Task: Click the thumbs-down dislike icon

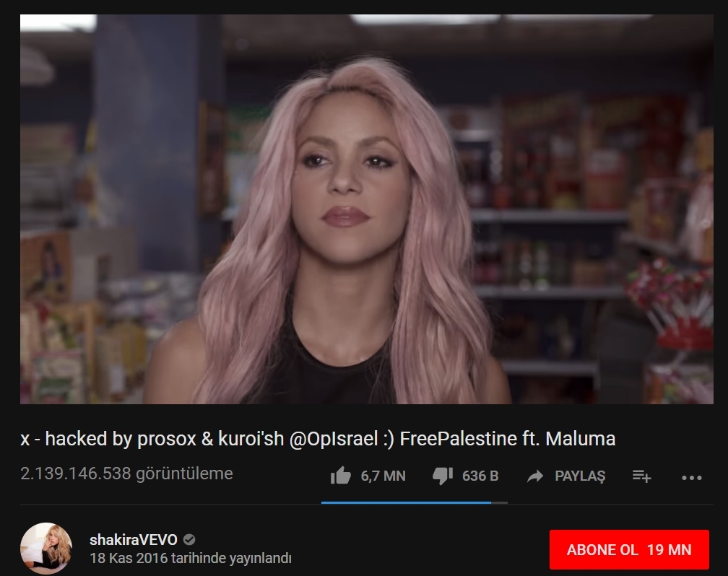Action: 443,476
